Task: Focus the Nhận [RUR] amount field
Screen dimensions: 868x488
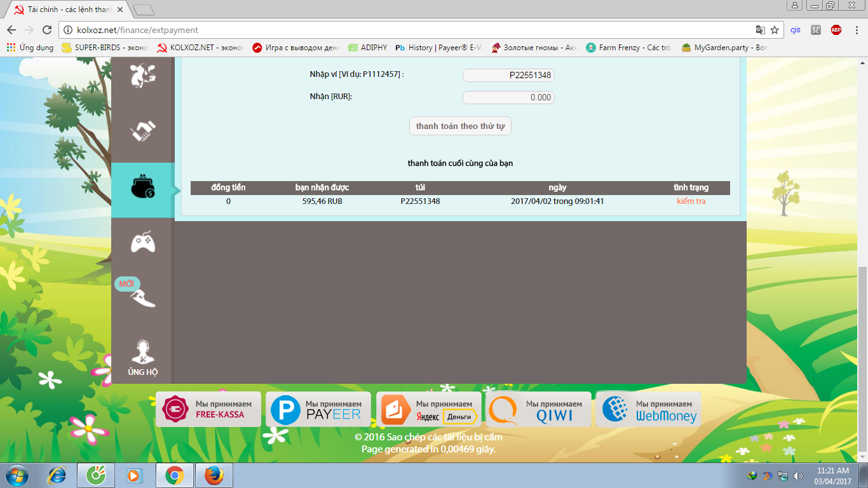Action: point(508,97)
